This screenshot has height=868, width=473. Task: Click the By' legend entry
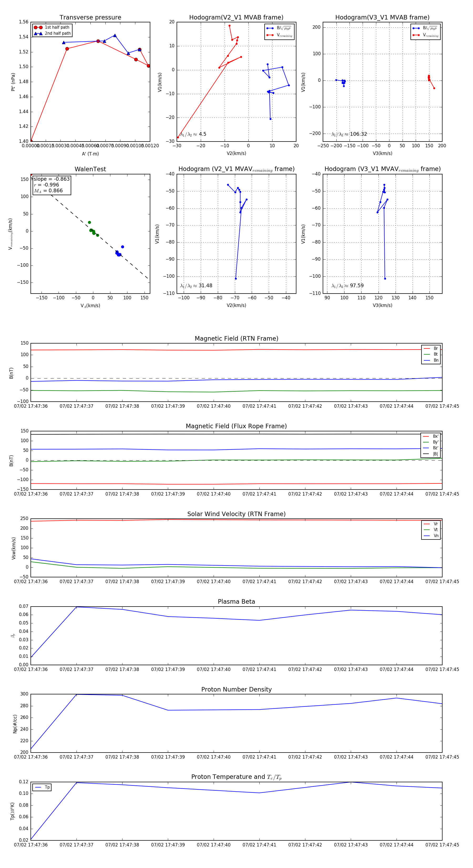click(431, 442)
